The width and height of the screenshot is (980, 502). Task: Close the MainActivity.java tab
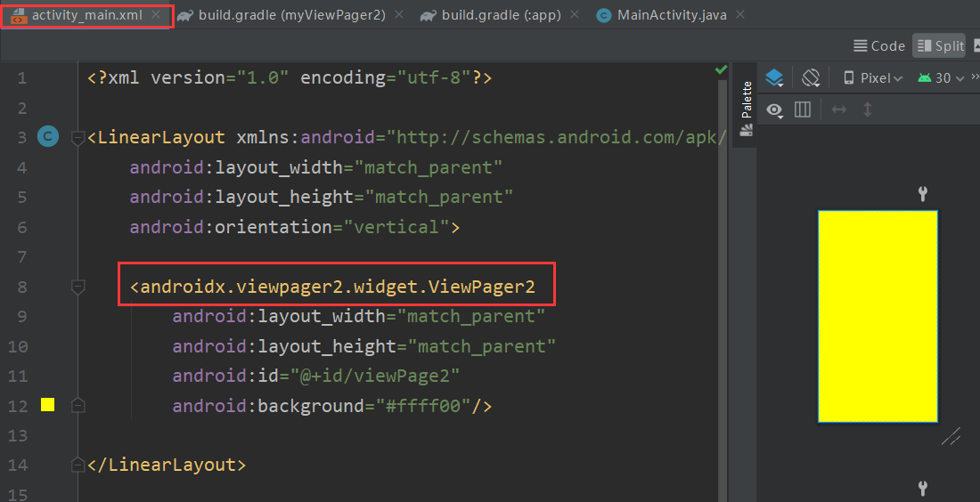pos(740,14)
